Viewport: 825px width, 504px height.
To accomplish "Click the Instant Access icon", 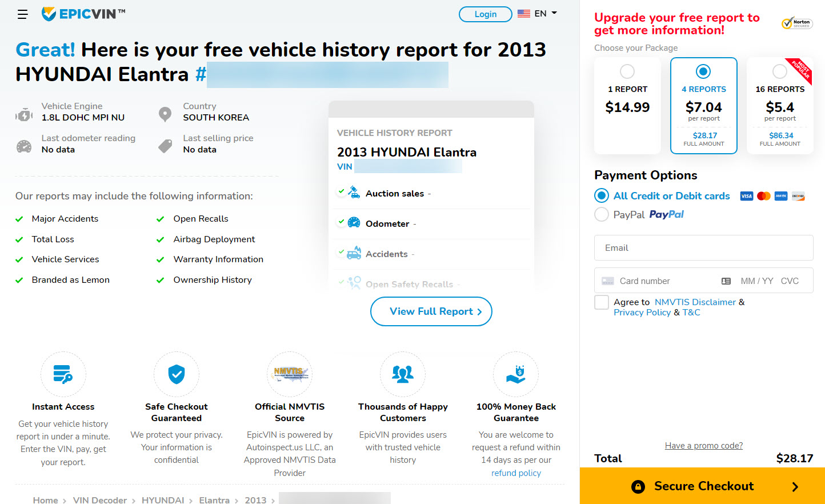I will [x=63, y=374].
